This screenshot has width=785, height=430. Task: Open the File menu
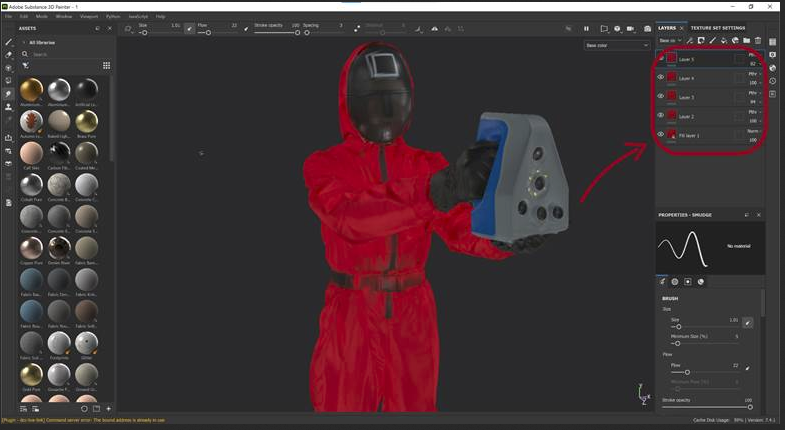tap(9, 17)
